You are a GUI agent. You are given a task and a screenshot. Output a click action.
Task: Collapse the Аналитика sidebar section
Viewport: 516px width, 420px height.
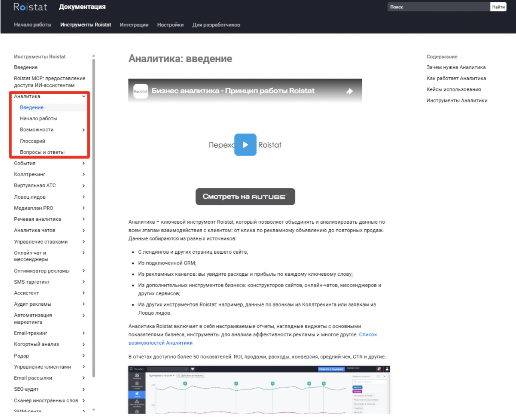tap(84, 96)
